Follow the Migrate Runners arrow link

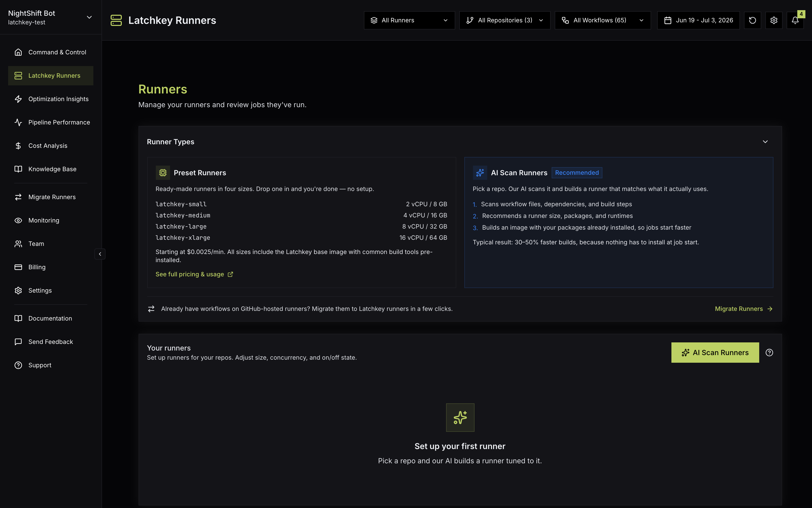click(744, 309)
